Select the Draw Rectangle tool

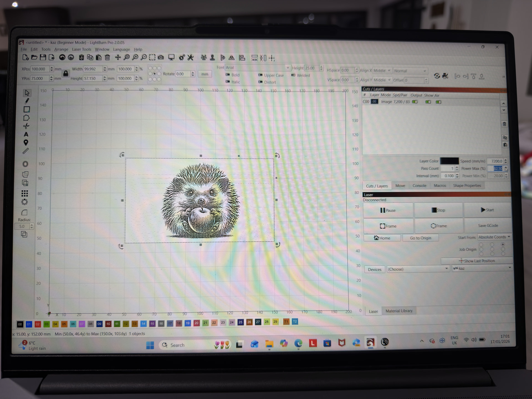pyautogui.click(x=27, y=109)
